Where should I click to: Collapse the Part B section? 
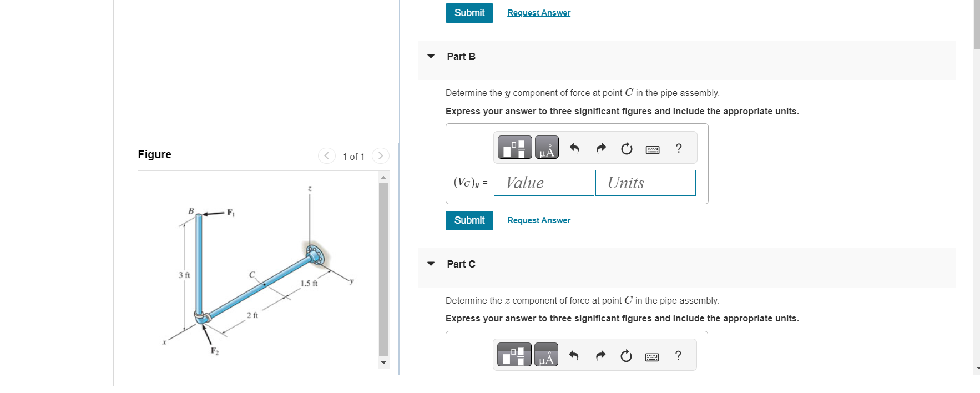click(x=431, y=56)
